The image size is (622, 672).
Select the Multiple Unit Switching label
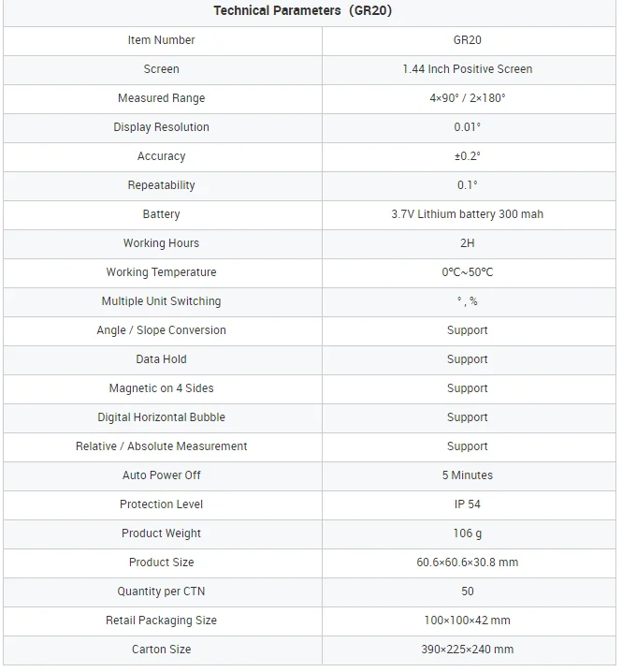(x=162, y=301)
